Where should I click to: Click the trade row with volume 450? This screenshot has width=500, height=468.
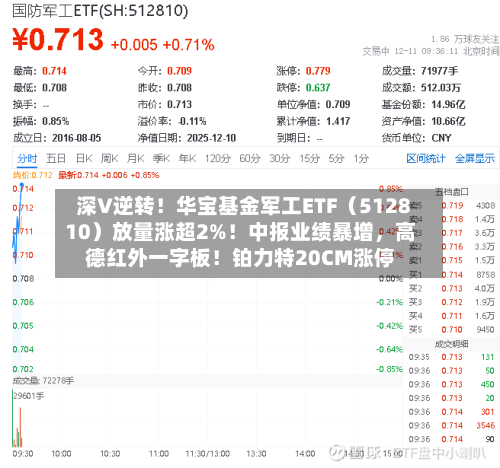(452, 384)
